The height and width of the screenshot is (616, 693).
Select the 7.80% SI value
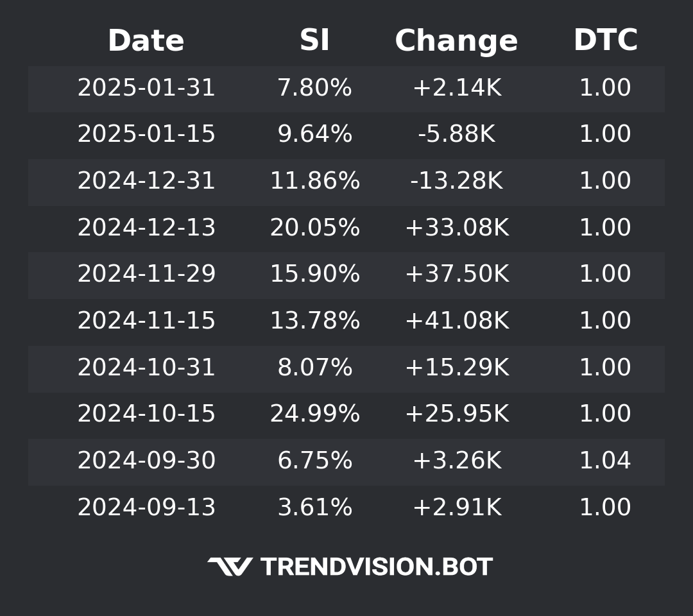click(x=314, y=88)
